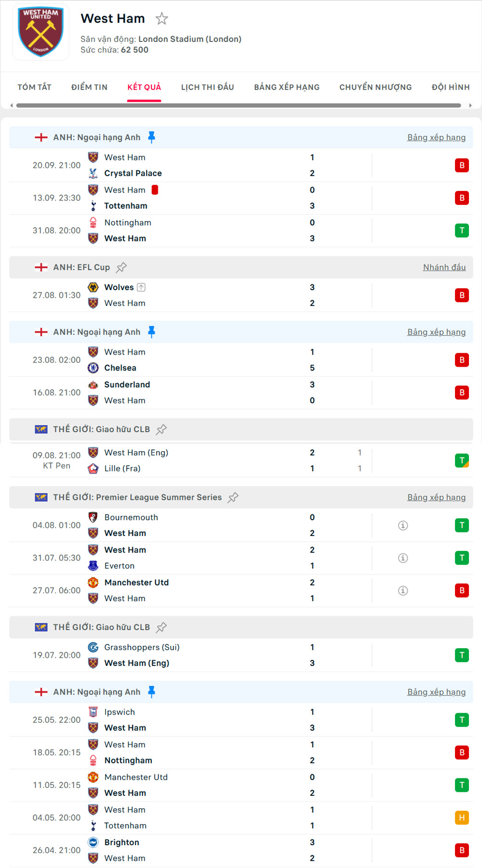Toggle the favorite star next to West Ham
482x868 pixels.
tap(161, 18)
